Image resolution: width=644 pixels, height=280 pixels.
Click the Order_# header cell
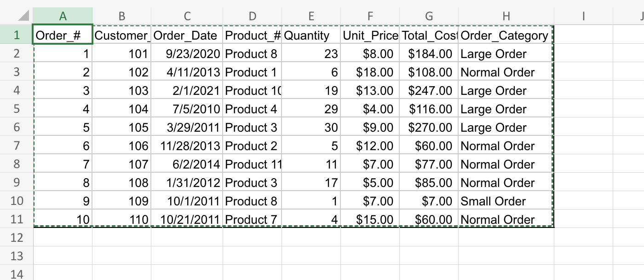(x=63, y=35)
